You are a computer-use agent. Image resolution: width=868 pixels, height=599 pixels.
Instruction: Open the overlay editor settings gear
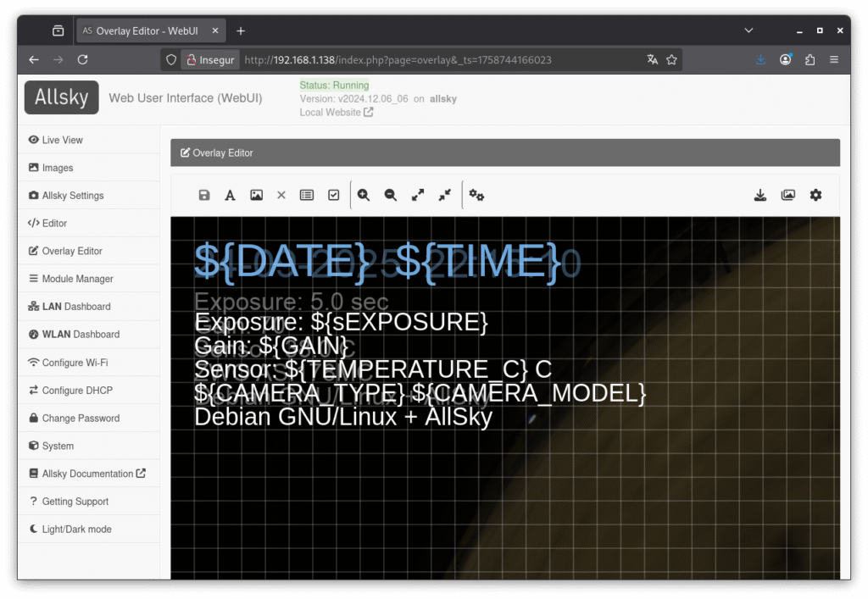pyautogui.click(x=815, y=195)
